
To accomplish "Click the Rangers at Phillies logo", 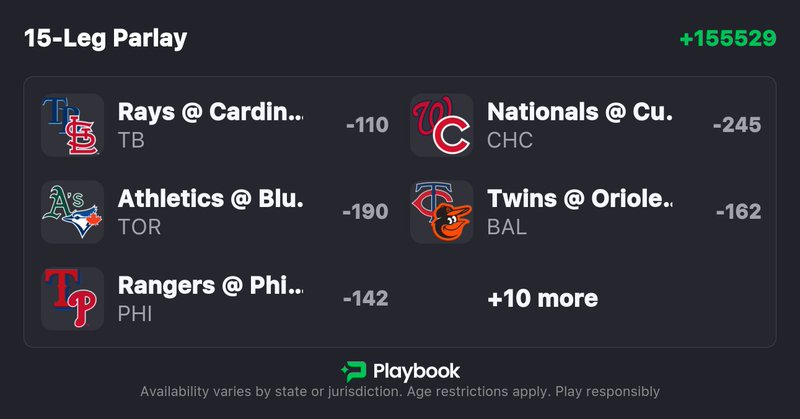I will coord(73,298).
